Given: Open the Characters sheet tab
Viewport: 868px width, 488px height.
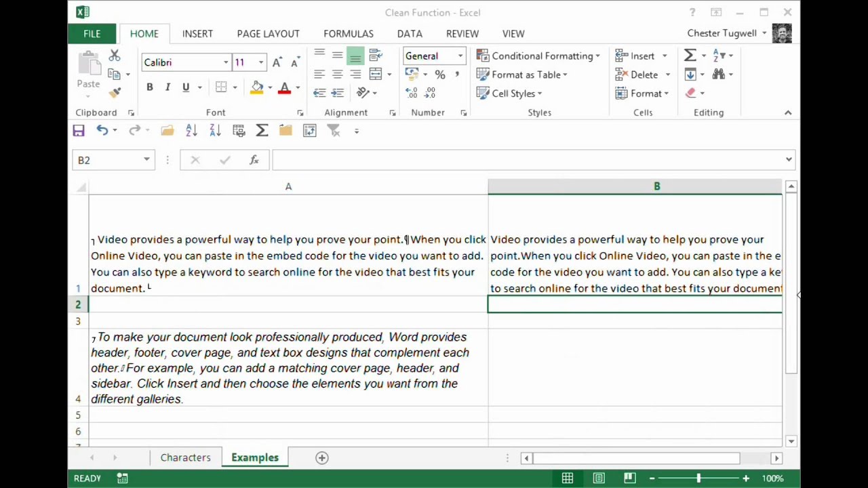Looking at the screenshot, I should [186, 457].
